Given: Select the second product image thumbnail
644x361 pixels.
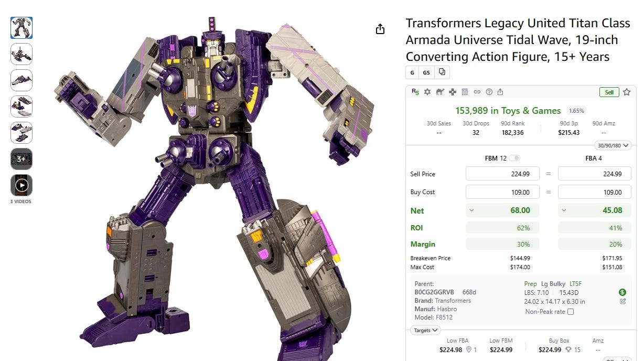Looking at the screenshot, I should [22, 54].
